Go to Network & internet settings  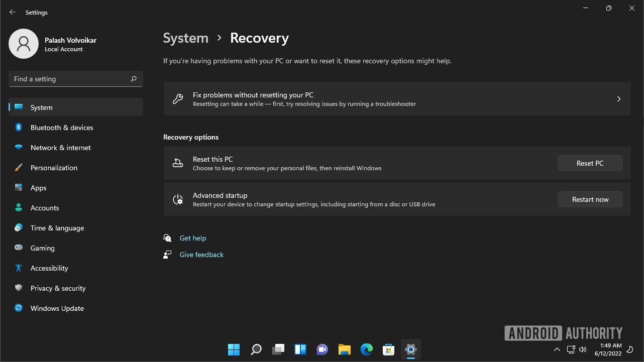[76, 148]
